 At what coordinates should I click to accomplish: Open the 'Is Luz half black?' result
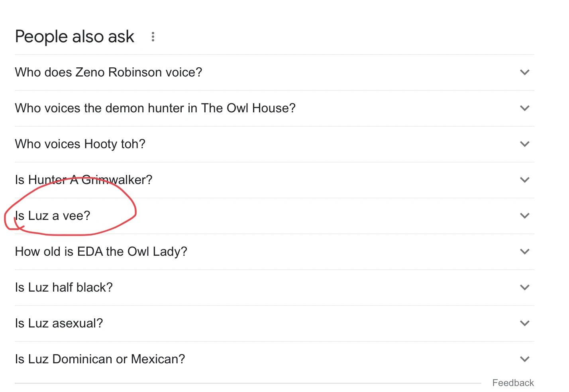pos(64,287)
